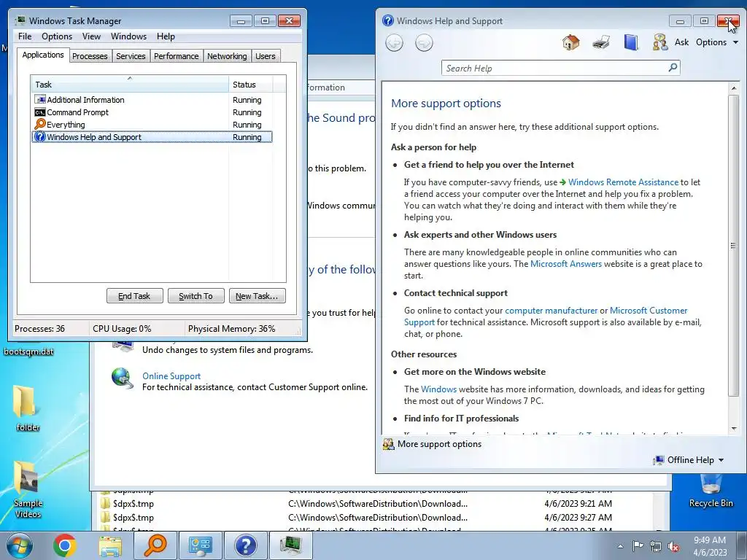Click Help scrollbar up arrow

coord(733,88)
